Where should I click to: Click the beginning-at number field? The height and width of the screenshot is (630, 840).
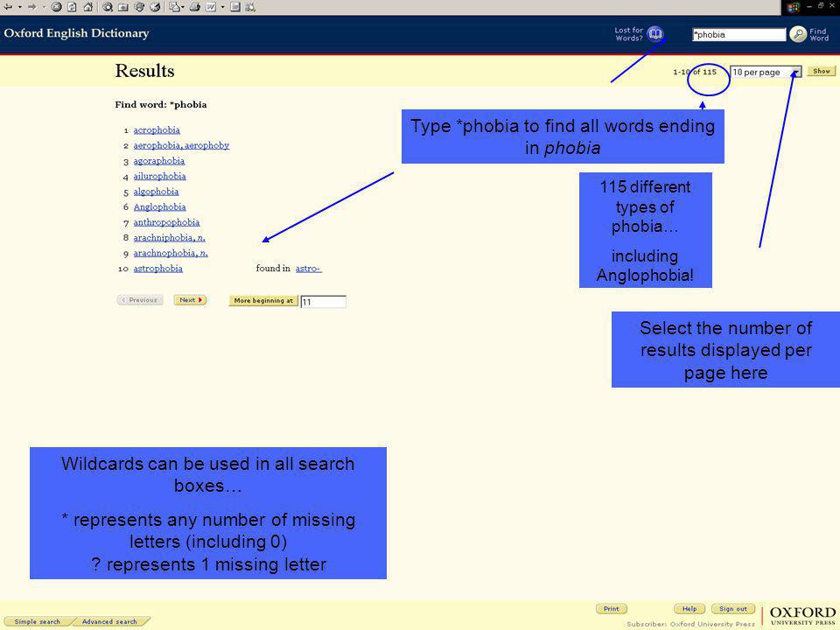coord(323,302)
